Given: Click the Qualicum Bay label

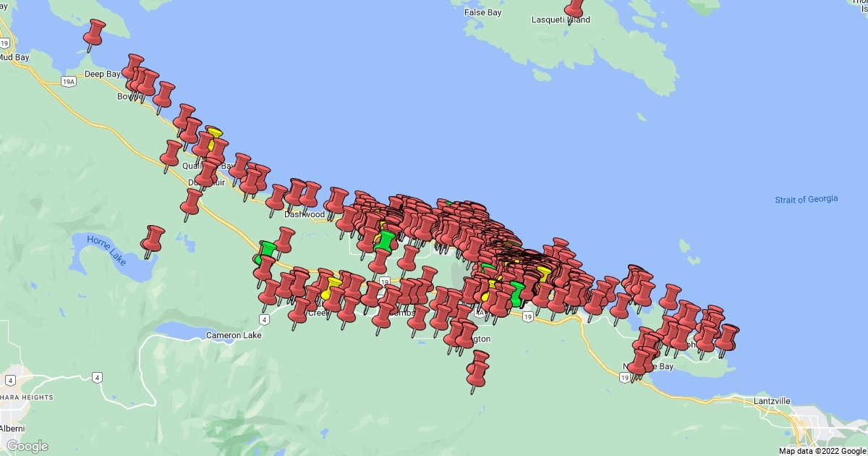Looking at the screenshot, I should coord(209,165).
